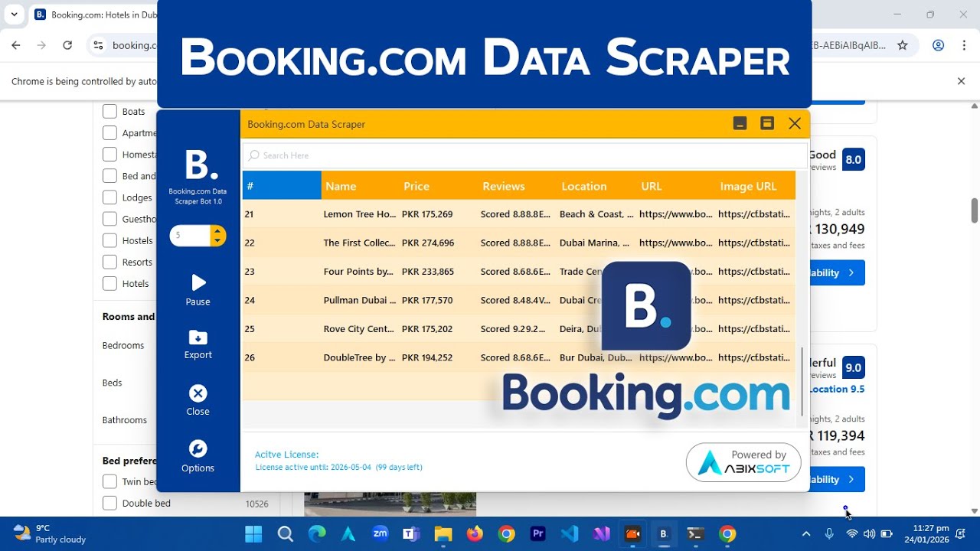This screenshot has height=551, width=980.
Task: Show hidden tray icons chevron
Action: (805, 533)
